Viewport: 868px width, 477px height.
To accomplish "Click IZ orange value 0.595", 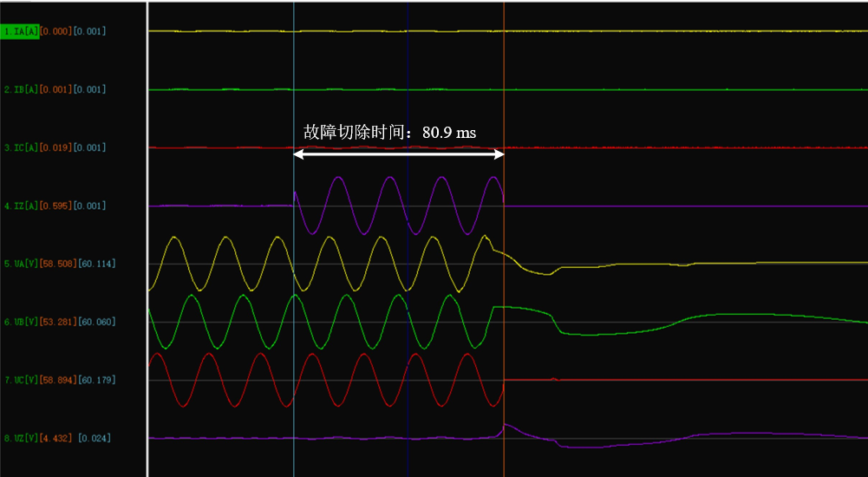I will coord(55,206).
